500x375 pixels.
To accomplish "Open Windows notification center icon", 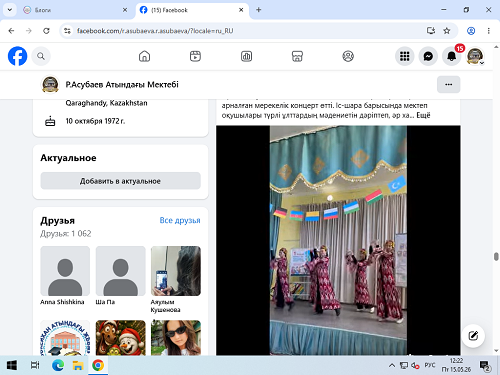I will point(485,366).
